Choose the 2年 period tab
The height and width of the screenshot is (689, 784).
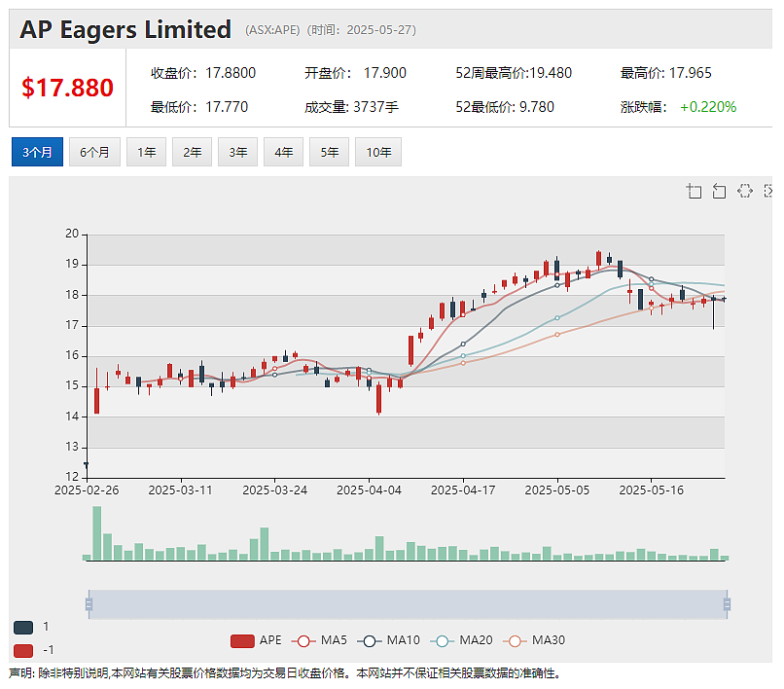[x=192, y=152]
